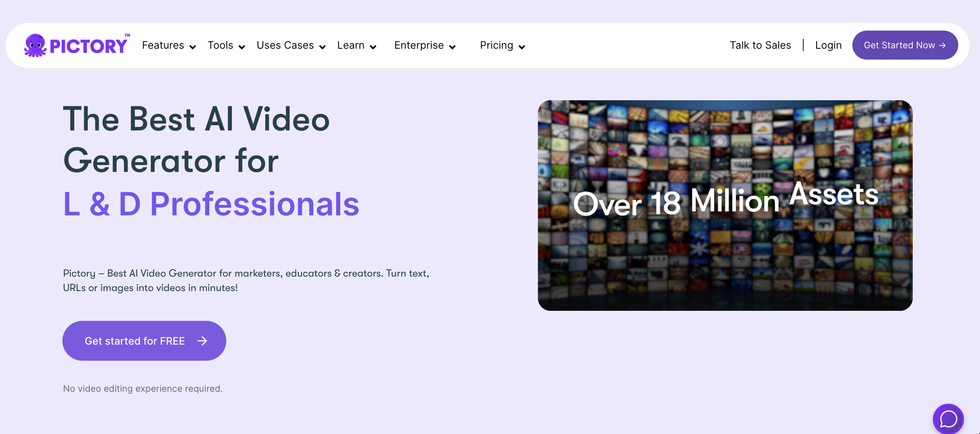
Task: Expand the Features dropdown
Action: pos(193,47)
